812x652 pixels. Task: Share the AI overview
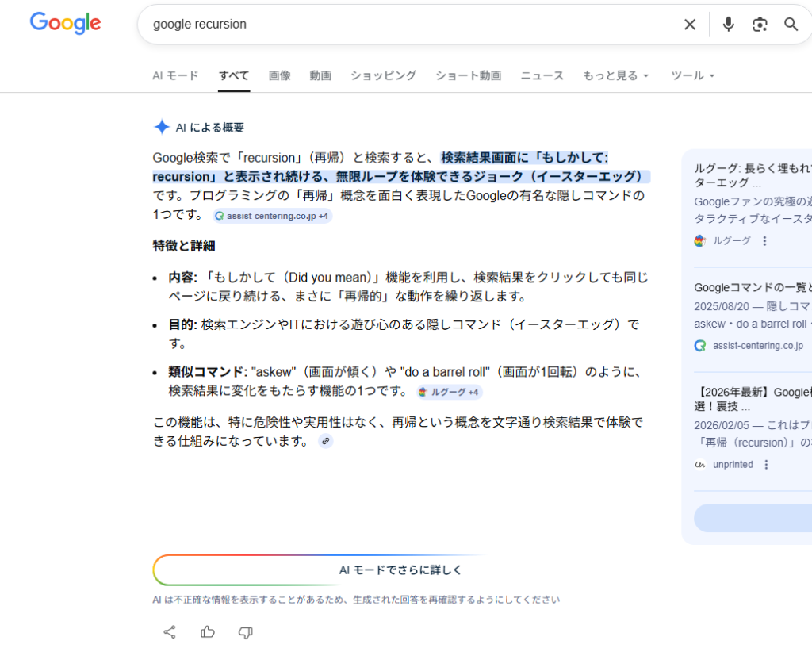pyautogui.click(x=170, y=632)
